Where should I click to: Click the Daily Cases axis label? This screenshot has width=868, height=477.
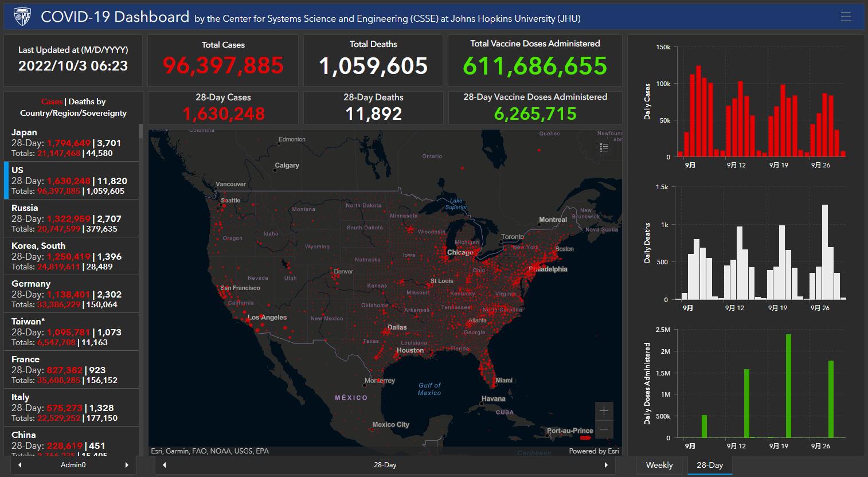(x=647, y=101)
